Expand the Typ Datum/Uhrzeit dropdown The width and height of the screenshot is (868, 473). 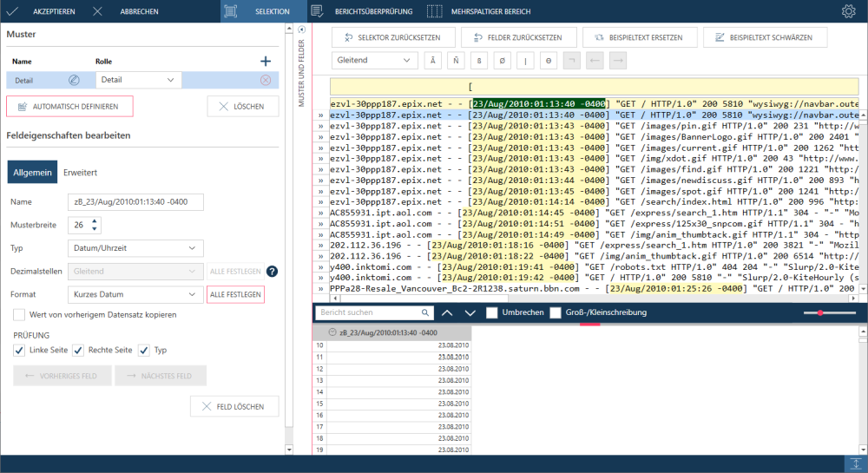click(x=135, y=248)
